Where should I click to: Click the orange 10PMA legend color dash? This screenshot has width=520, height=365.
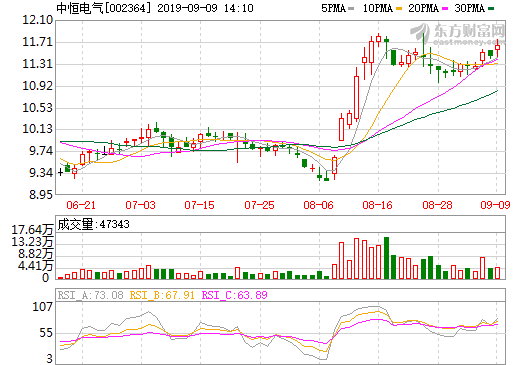[399, 9]
